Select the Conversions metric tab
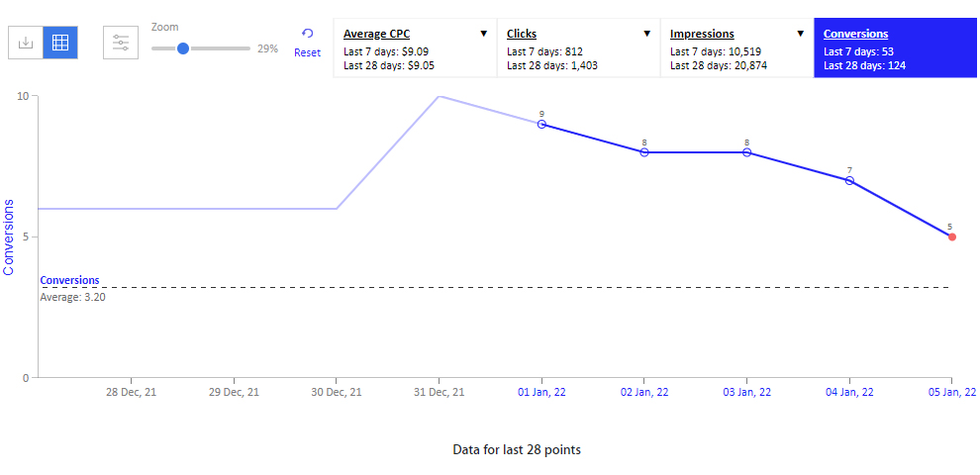The width and height of the screenshot is (980, 475). tap(895, 48)
